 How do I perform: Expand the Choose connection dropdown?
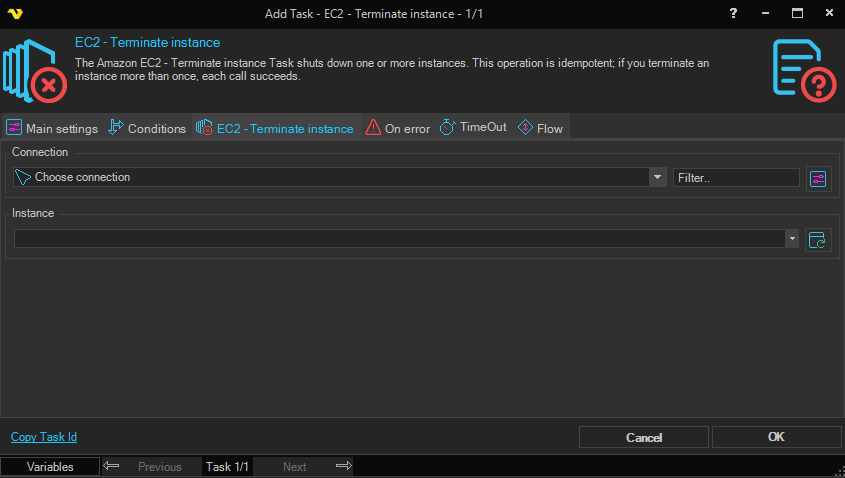[657, 178]
